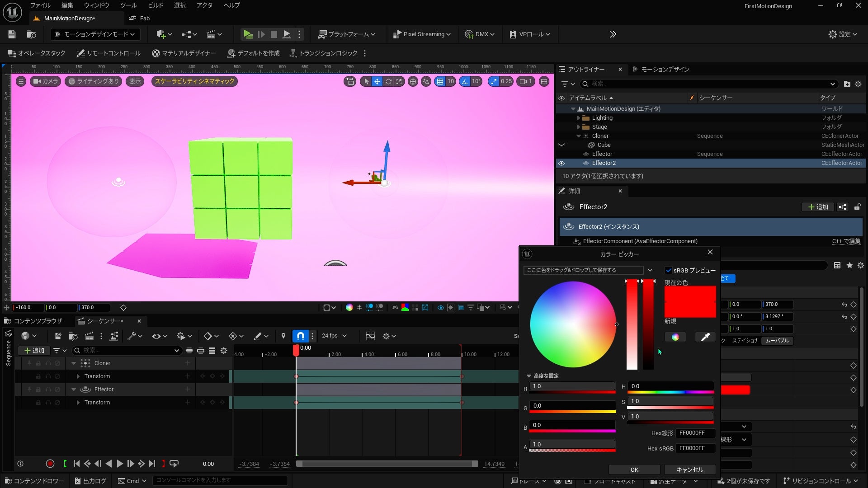
Task: Toggle visibility eye for Effector2
Action: click(x=561, y=163)
